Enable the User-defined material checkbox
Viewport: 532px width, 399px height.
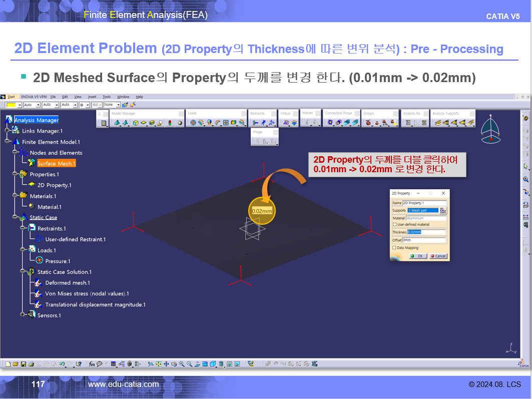pyautogui.click(x=395, y=225)
